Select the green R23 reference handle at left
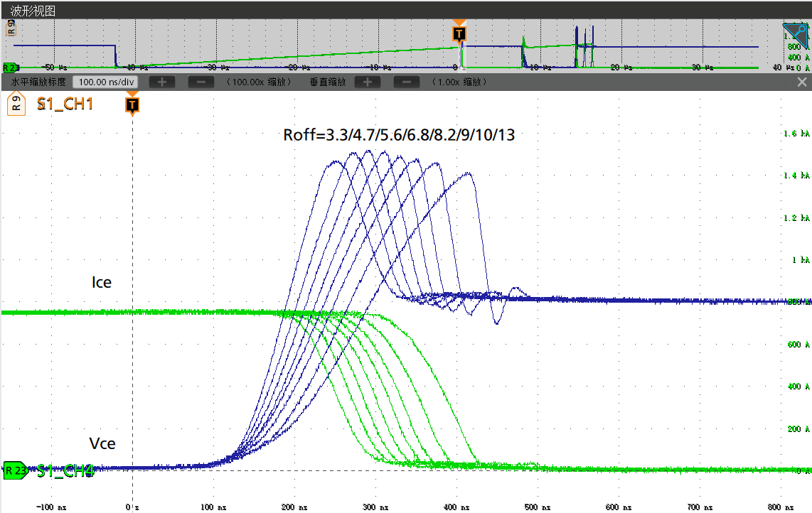The image size is (812, 513). click(x=14, y=470)
